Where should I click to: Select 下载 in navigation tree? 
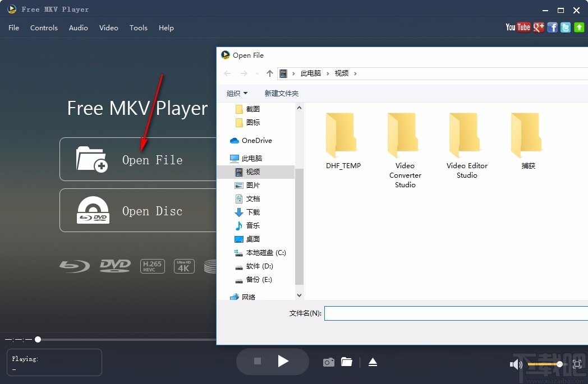pyautogui.click(x=247, y=212)
